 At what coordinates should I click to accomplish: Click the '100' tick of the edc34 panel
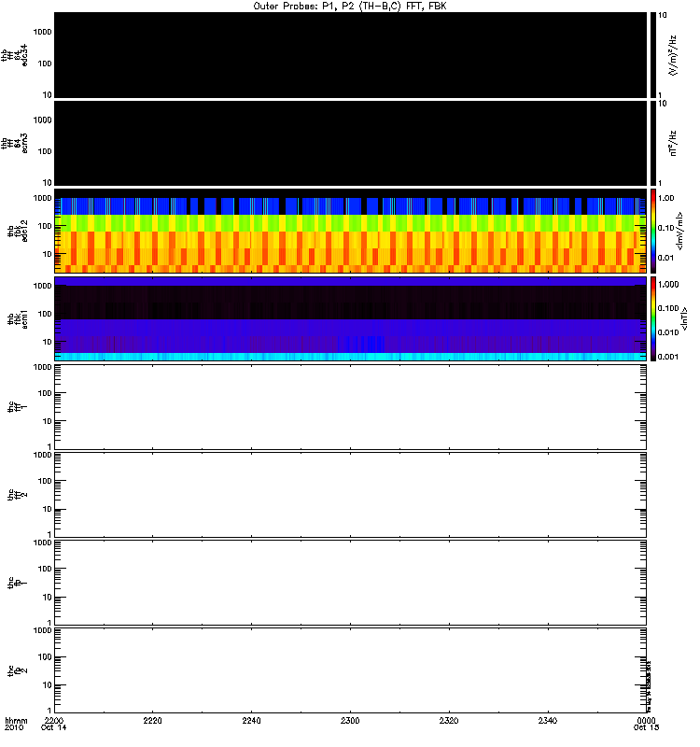pyautogui.click(x=45, y=63)
